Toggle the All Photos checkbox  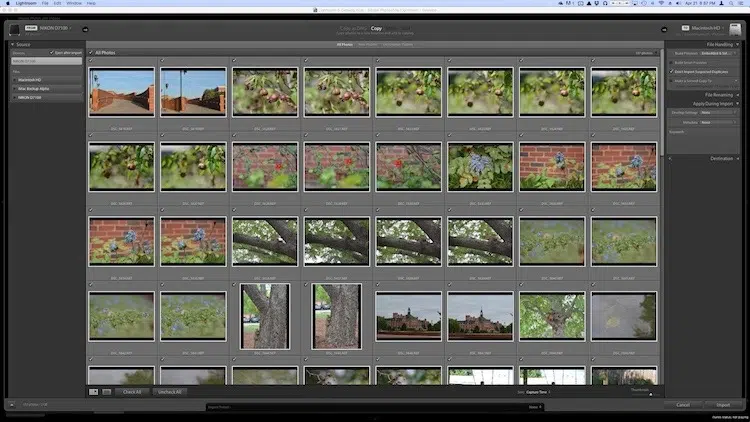tap(91, 53)
